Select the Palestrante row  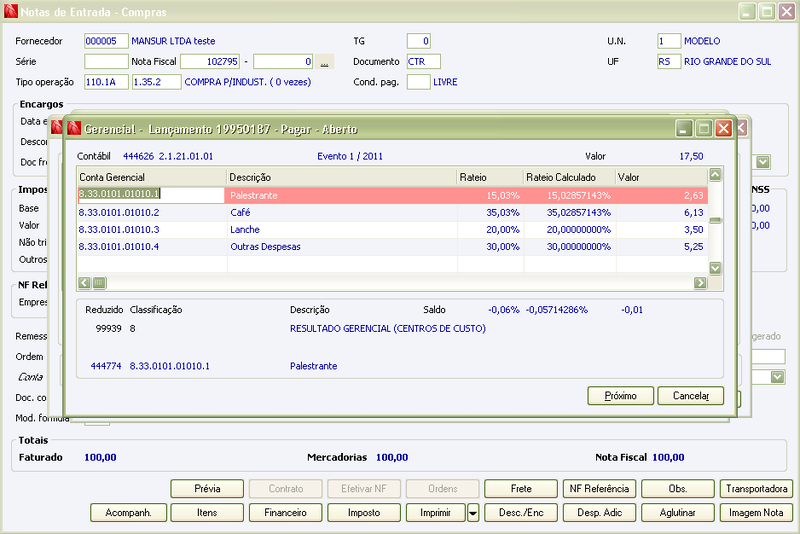coord(392,195)
